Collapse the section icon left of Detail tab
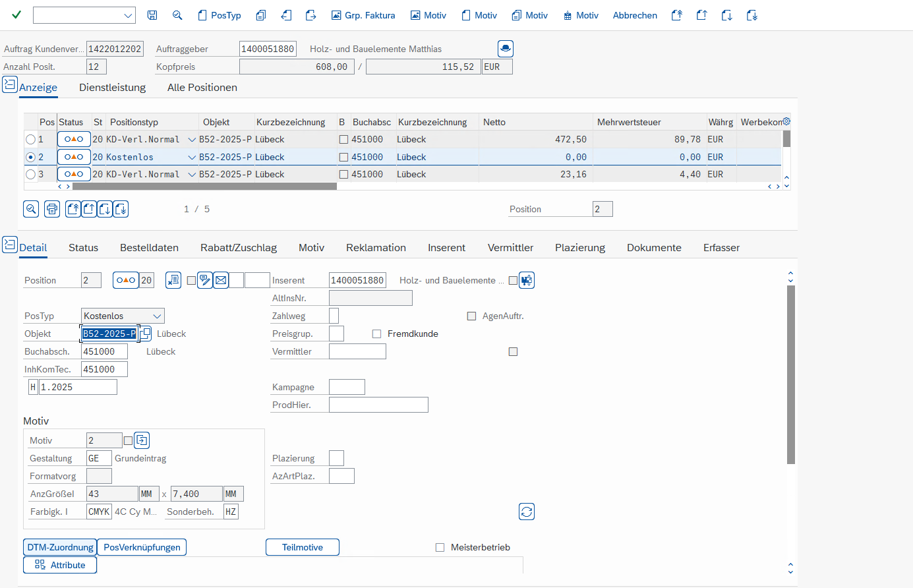Viewport: 913px width, 588px height. (x=10, y=245)
